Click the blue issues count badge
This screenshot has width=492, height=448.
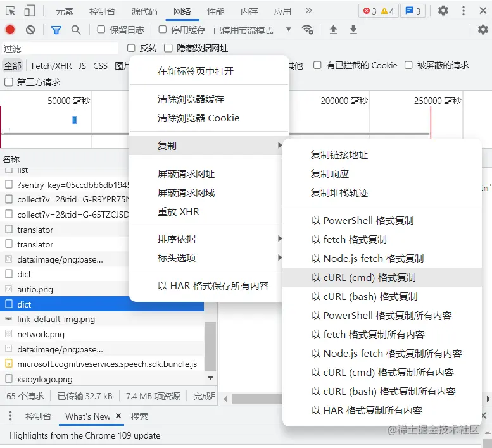pos(413,11)
